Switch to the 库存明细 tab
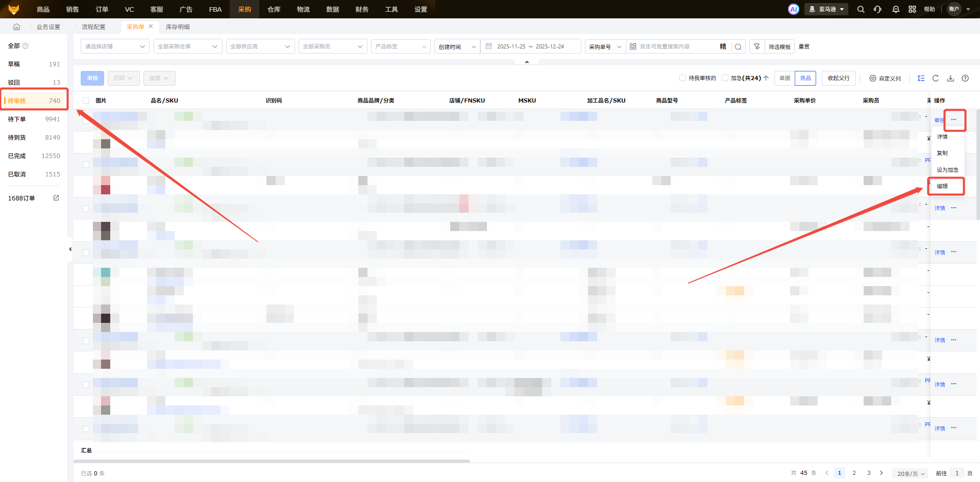 (x=178, y=27)
